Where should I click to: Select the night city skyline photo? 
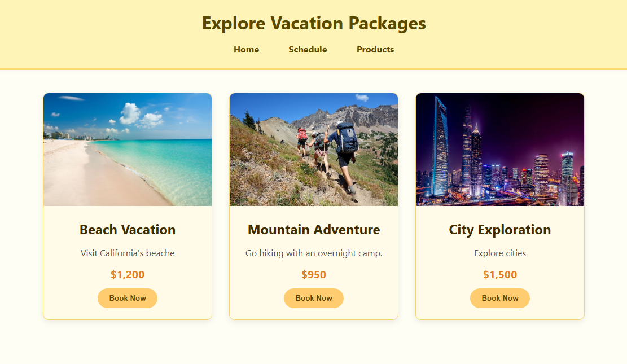(x=500, y=150)
